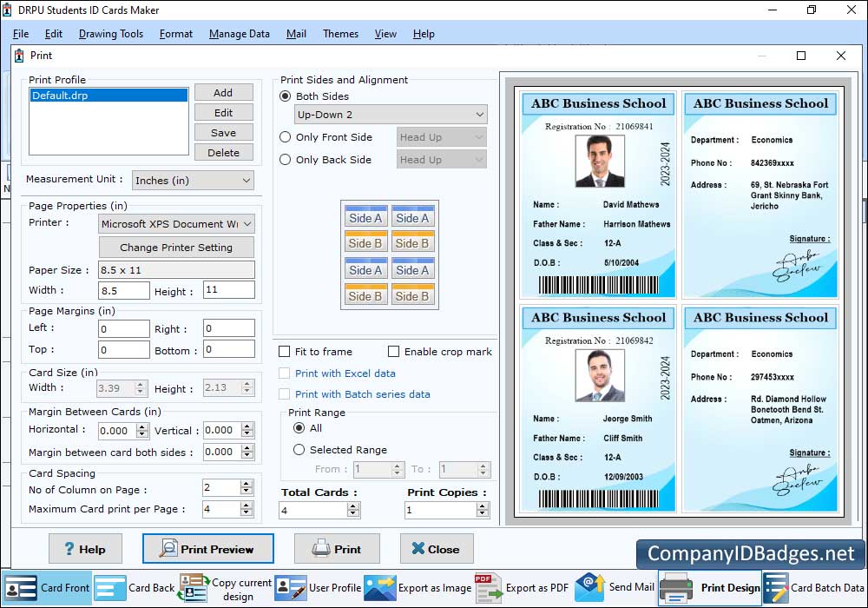Toggle Print with Excel data checkbox
This screenshot has width=868, height=608.
pos(284,373)
